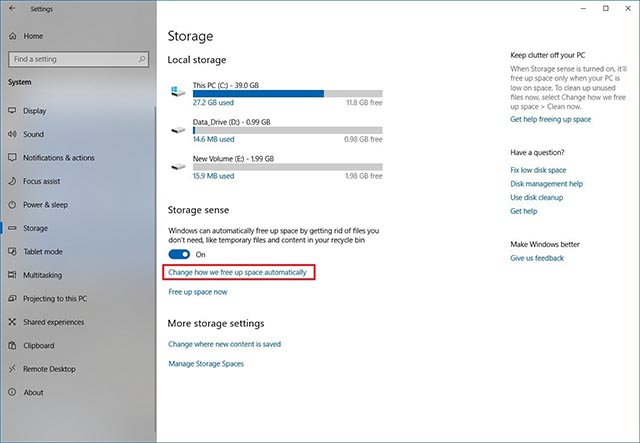The width and height of the screenshot is (640, 443).
Task: Minimize the Settings window
Action: (x=584, y=8)
